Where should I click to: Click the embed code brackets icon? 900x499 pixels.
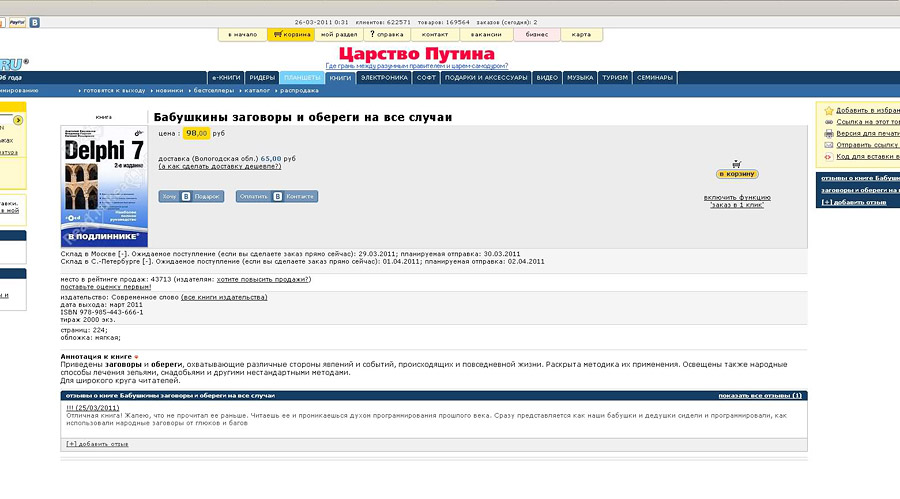[x=828, y=157]
